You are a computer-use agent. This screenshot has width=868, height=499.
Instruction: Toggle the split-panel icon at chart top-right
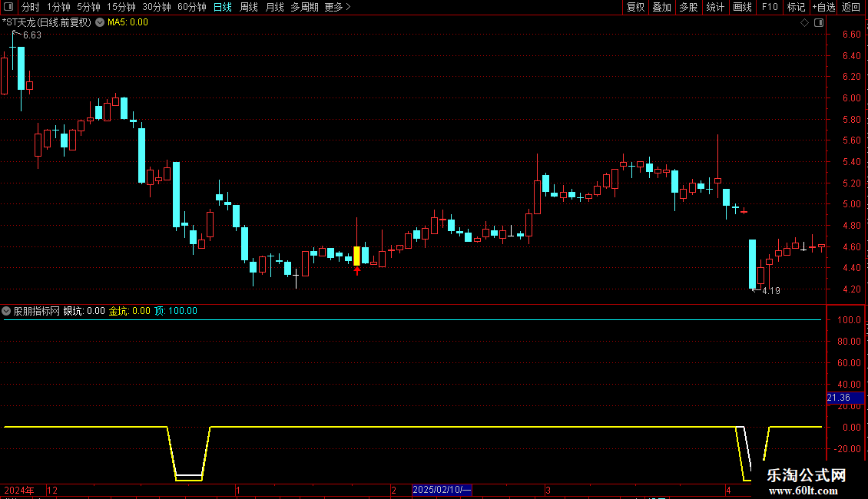coord(819,22)
